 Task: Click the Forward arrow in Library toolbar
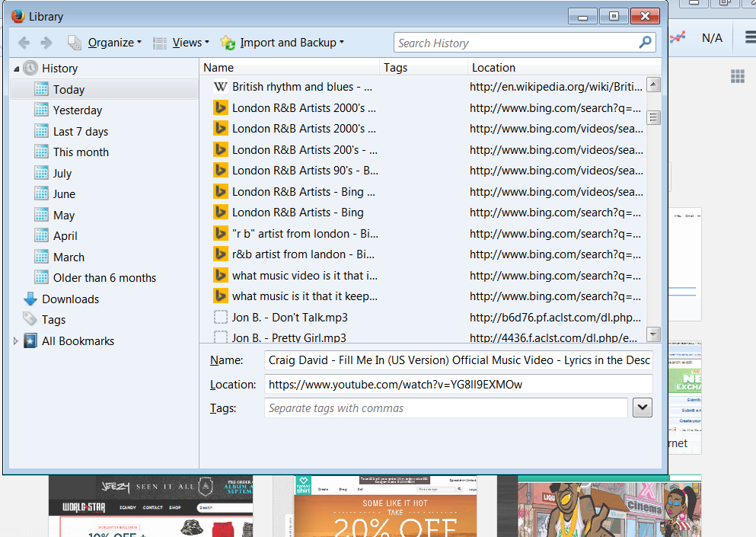46,43
